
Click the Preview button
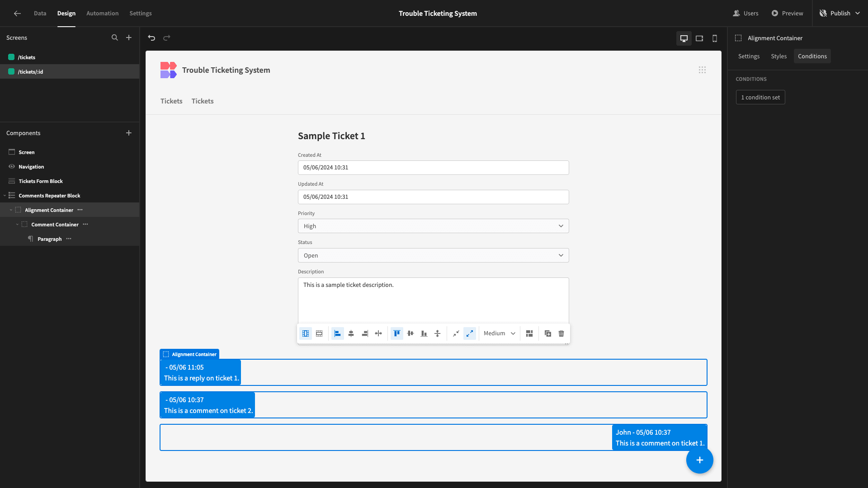[787, 14]
